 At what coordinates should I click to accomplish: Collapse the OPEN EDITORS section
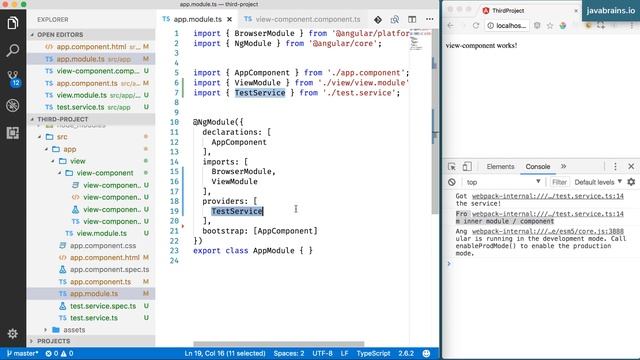pos(91,35)
